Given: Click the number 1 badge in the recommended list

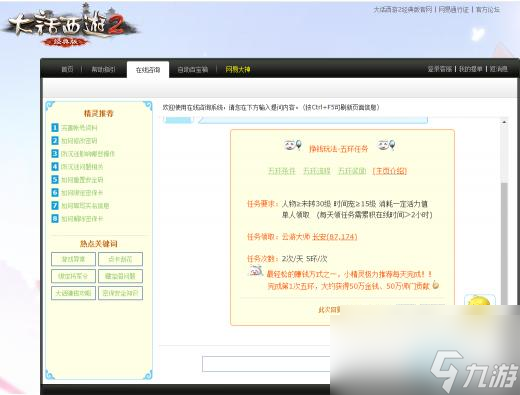Looking at the screenshot, I should pos(55,128).
